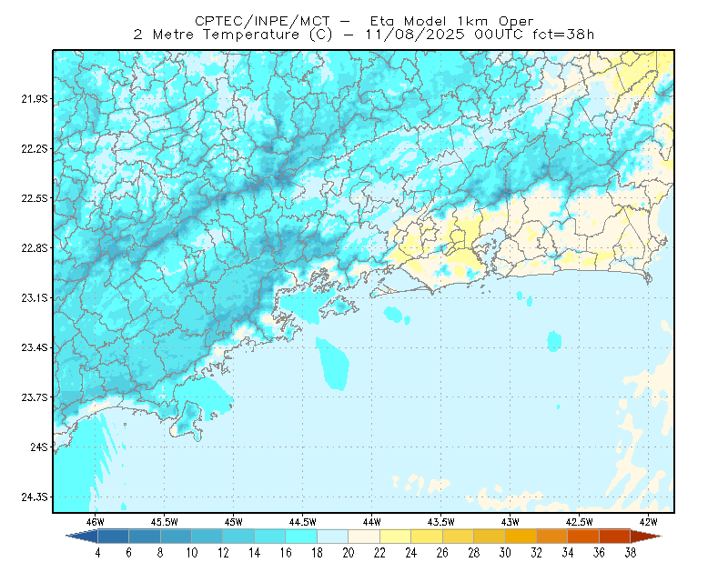The image size is (728, 562).
Task: Click the 24.3S latitude axis label
Action: [x=35, y=497]
